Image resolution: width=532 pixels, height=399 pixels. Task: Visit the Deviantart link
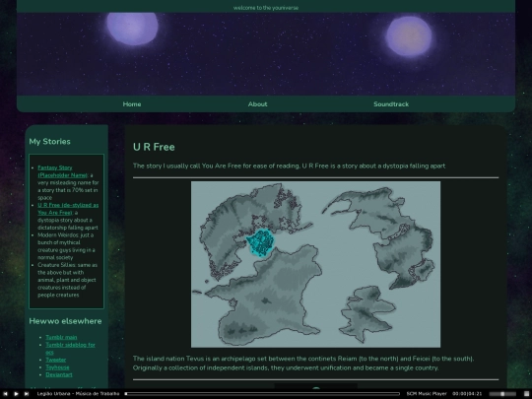tap(59, 374)
